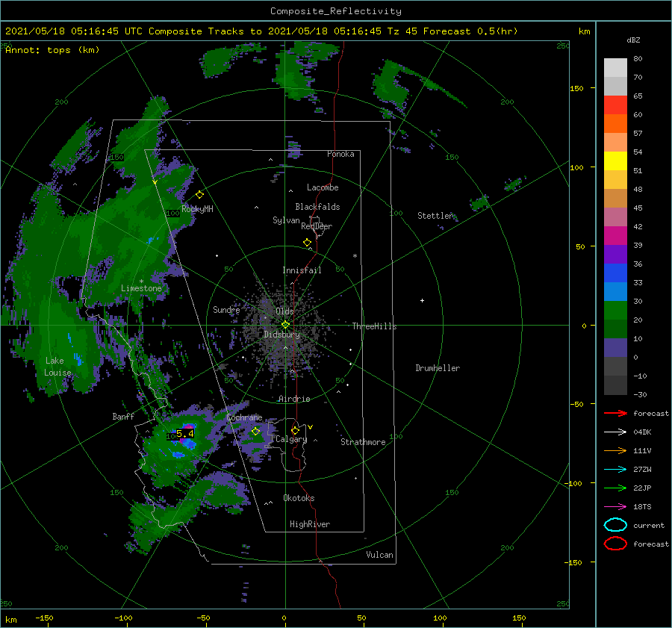Click the Okotoks label

tap(299, 498)
